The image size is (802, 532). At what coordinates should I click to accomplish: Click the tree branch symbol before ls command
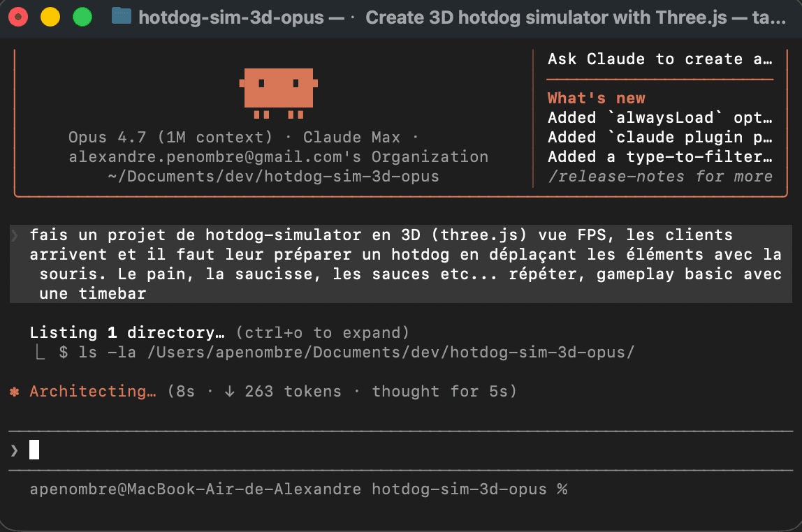click(41, 353)
